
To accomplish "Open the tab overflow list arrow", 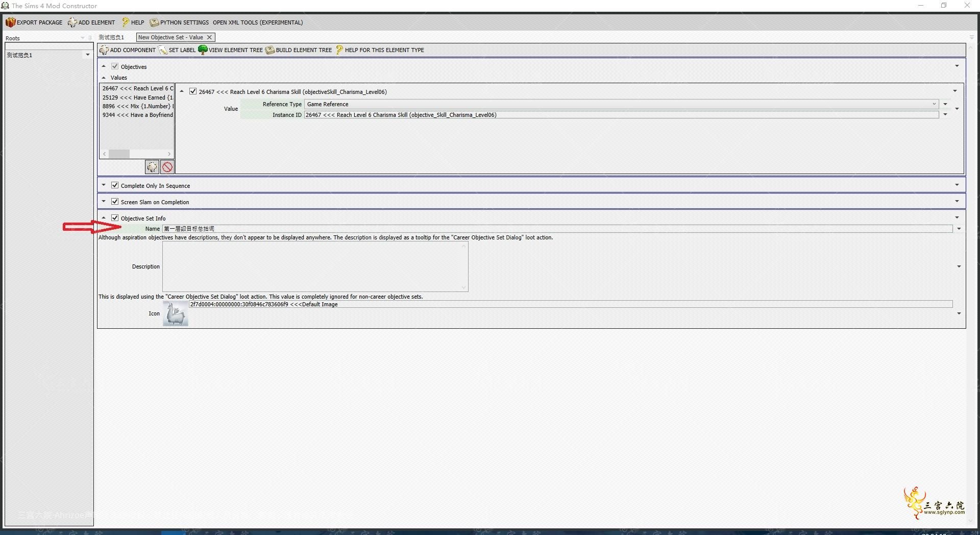I will click(x=971, y=37).
